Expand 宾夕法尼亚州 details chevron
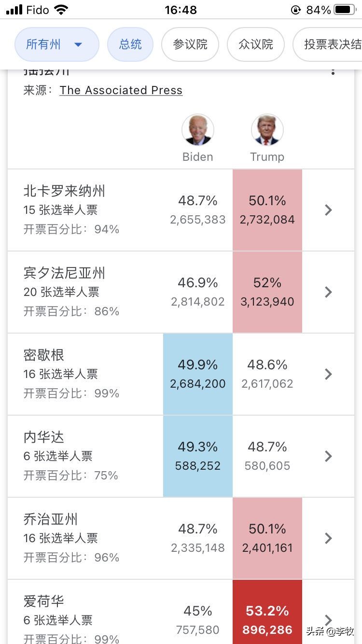Viewport: 362px width, 644px height. tap(328, 292)
